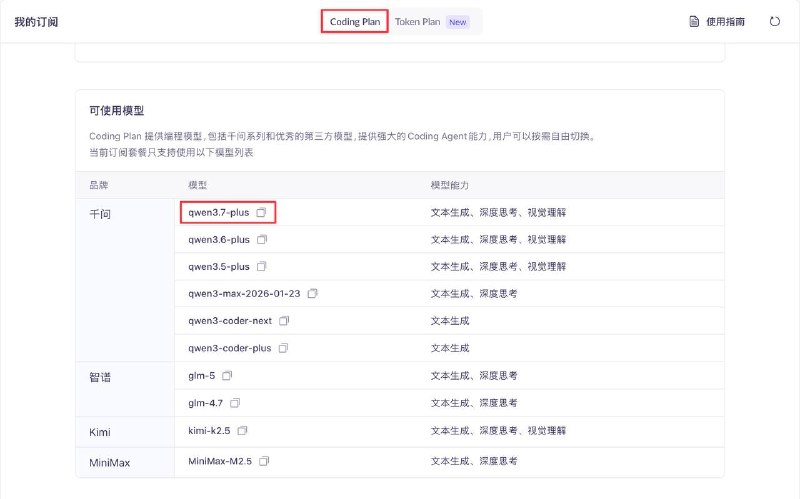Click the 可使用模型 section heading

point(117,111)
